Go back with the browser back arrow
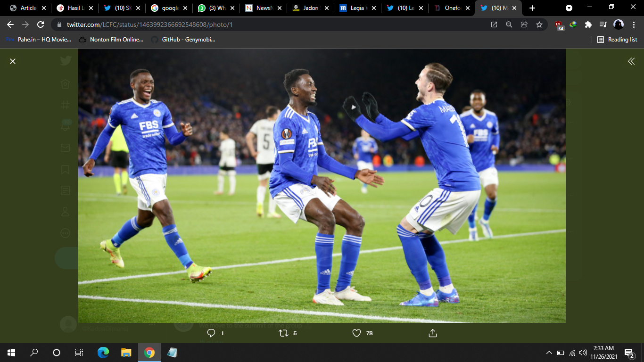Screen dimensions: 644x362 pos(10,25)
